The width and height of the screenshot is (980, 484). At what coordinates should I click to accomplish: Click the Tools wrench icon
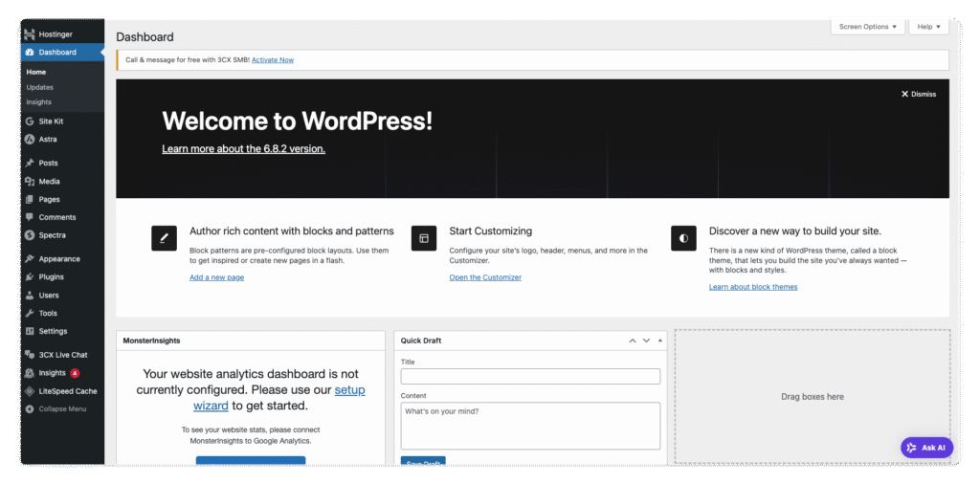coord(30,314)
